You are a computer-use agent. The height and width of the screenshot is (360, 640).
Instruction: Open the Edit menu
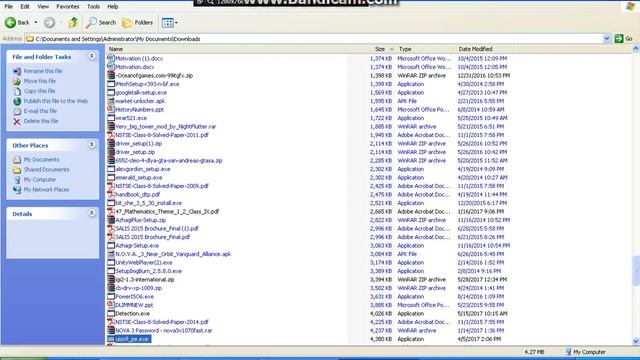[x=25, y=7]
